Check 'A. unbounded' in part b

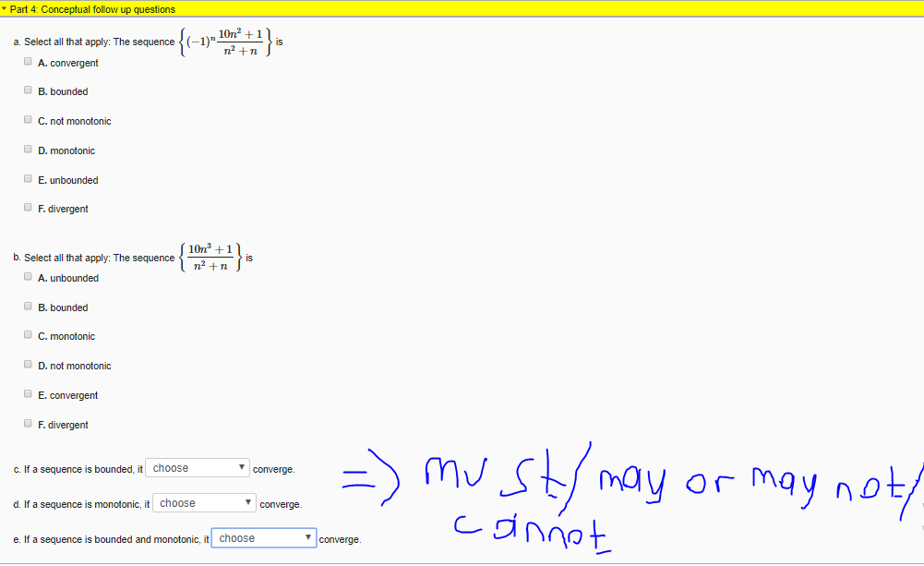(28, 276)
